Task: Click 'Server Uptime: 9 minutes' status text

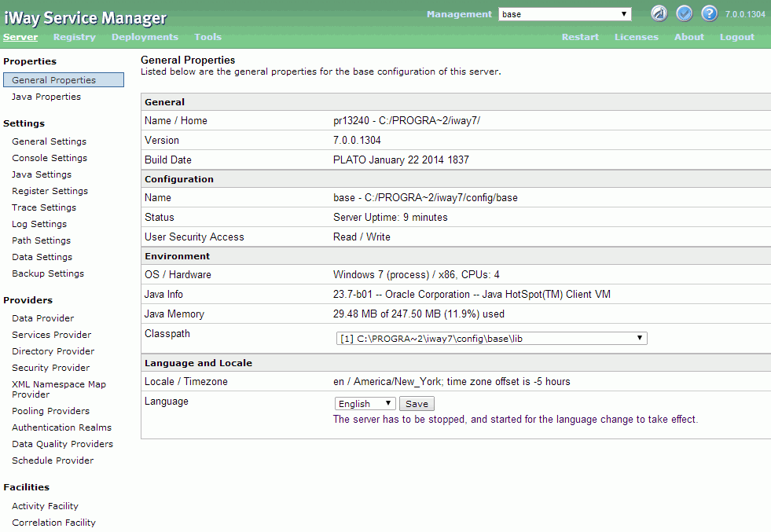Action: click(391, 218)
